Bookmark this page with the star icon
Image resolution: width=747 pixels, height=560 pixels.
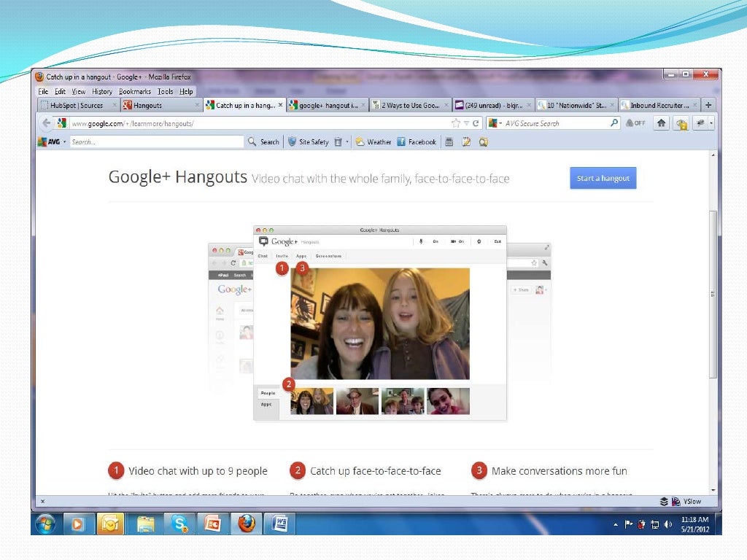point(456,123)
